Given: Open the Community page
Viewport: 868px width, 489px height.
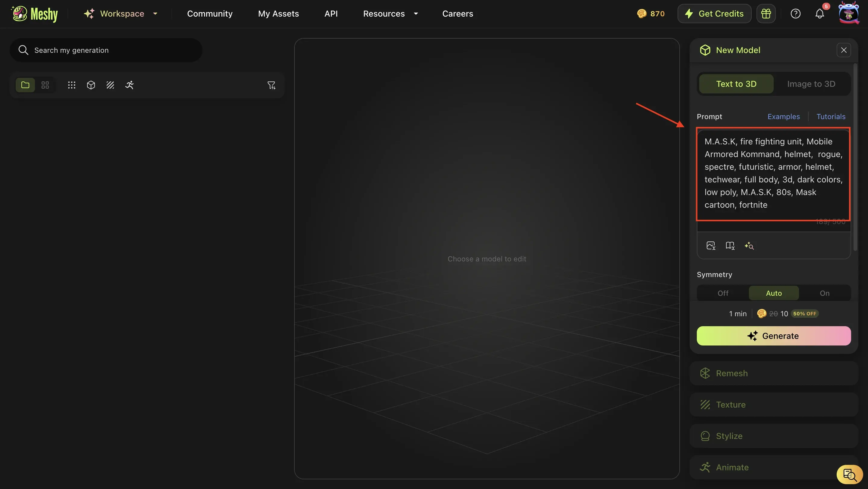Looking at the screenshot, I should click(x=209, y=14).
